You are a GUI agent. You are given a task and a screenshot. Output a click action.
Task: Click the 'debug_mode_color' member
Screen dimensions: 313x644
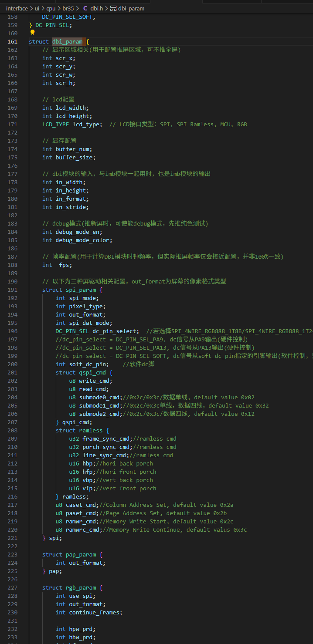(82, 240)
